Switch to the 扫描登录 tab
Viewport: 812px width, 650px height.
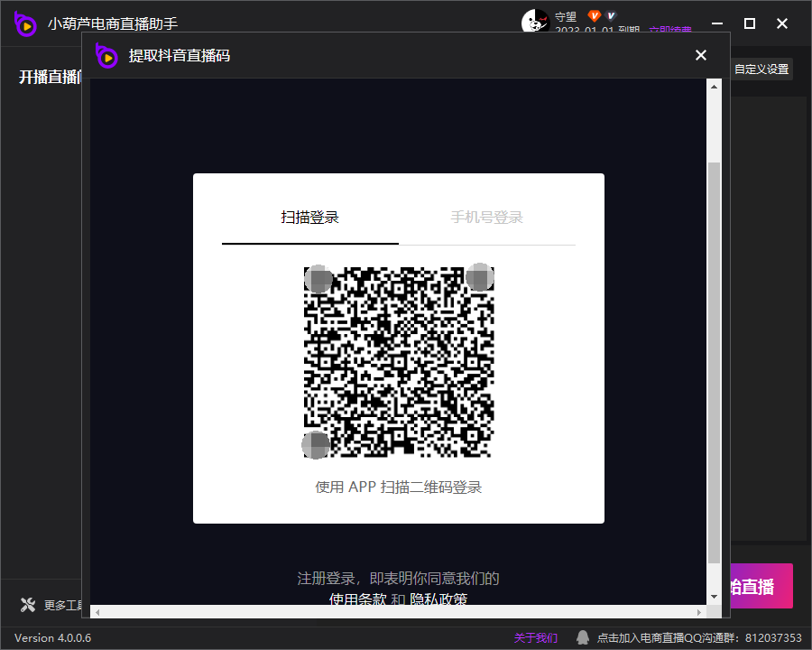tap(309, 218)
